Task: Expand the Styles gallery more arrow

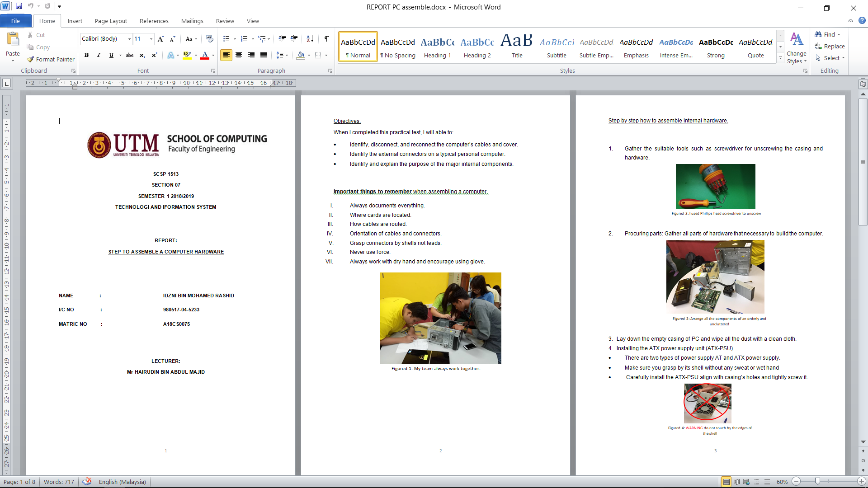Action: [780, 58]
